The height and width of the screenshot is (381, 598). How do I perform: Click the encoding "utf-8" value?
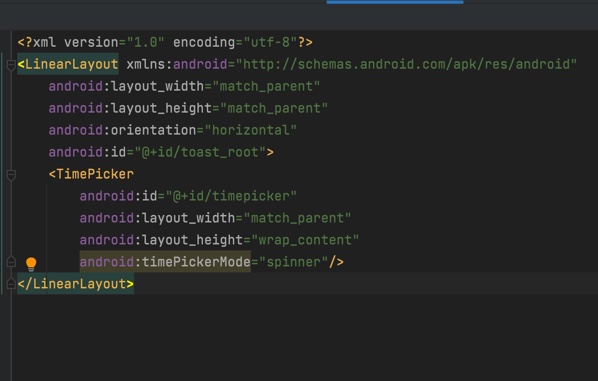click(x=270, y=42)
